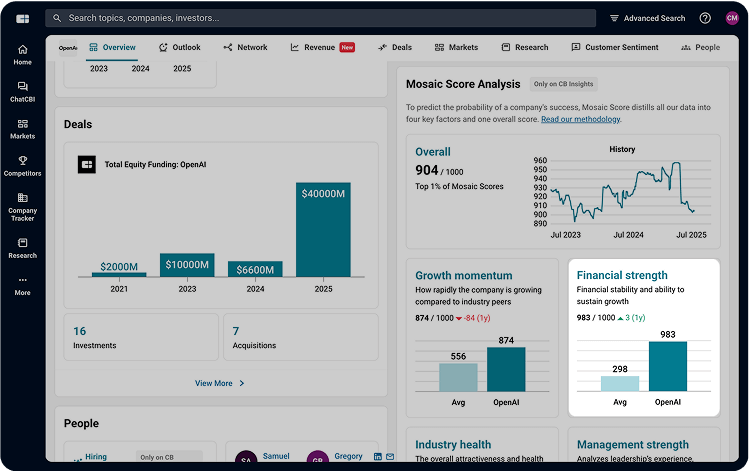Click the help question mark icon
This screenshot has width=749, height=471.
coord(705,18)
